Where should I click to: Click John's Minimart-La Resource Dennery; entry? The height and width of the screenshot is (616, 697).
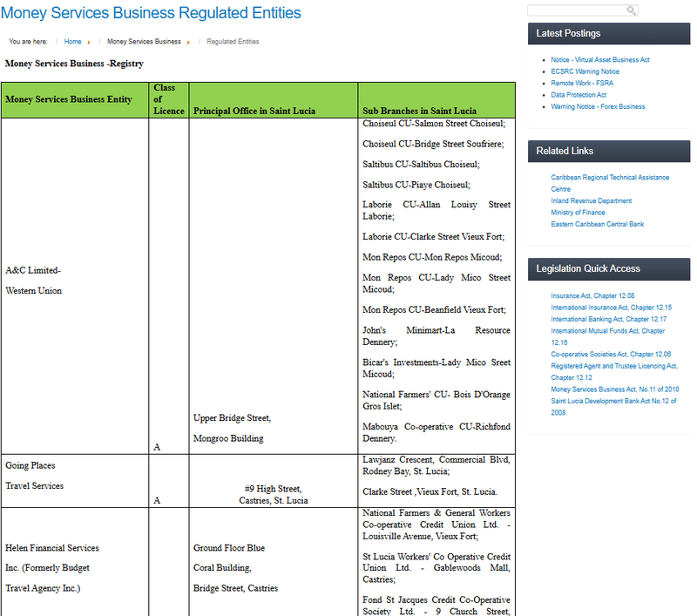[436, 336]
